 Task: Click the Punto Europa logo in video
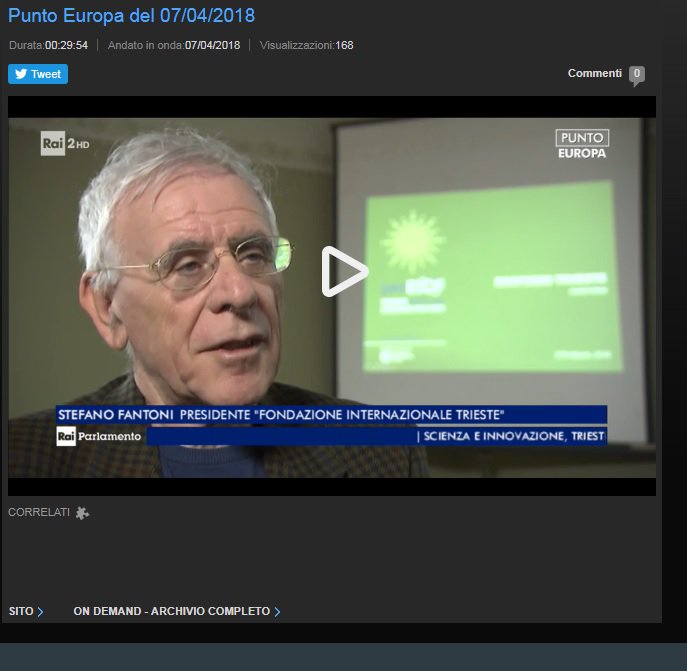pyautogui.click(x=582, y=144)
